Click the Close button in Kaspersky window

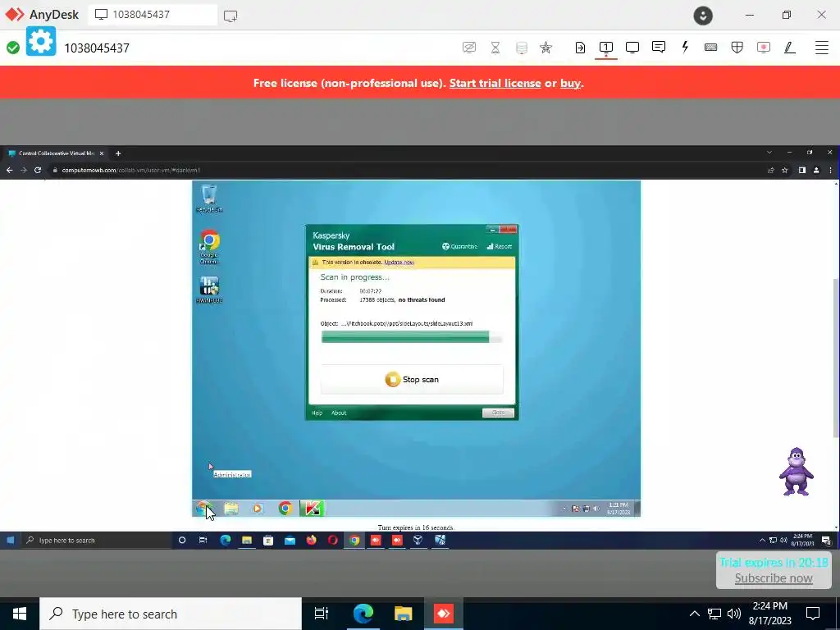pos(498,413)
